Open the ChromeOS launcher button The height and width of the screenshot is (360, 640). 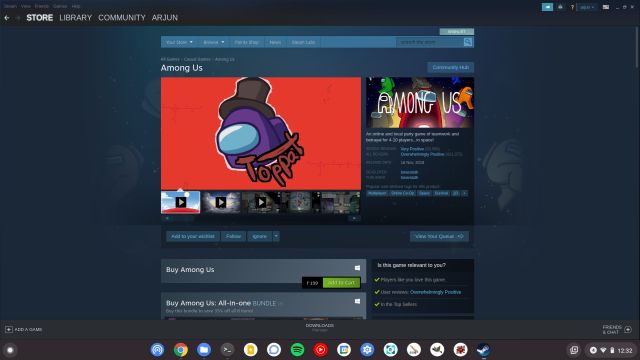coord(10,350)
